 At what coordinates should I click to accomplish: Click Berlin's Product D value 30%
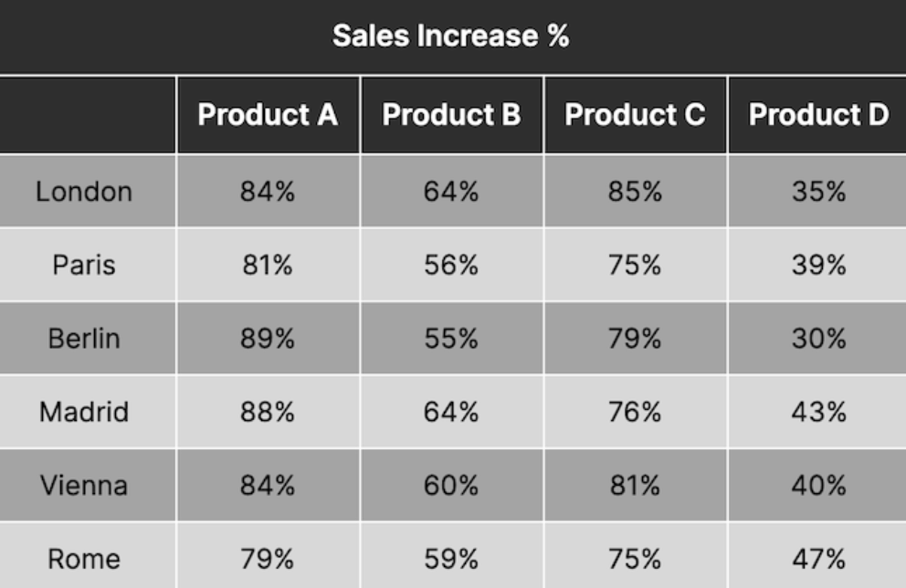(x=817, y=339)
